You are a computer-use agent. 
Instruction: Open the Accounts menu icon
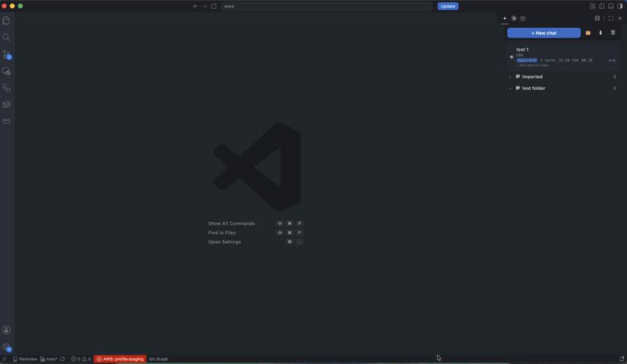click(x=6, y=330)
